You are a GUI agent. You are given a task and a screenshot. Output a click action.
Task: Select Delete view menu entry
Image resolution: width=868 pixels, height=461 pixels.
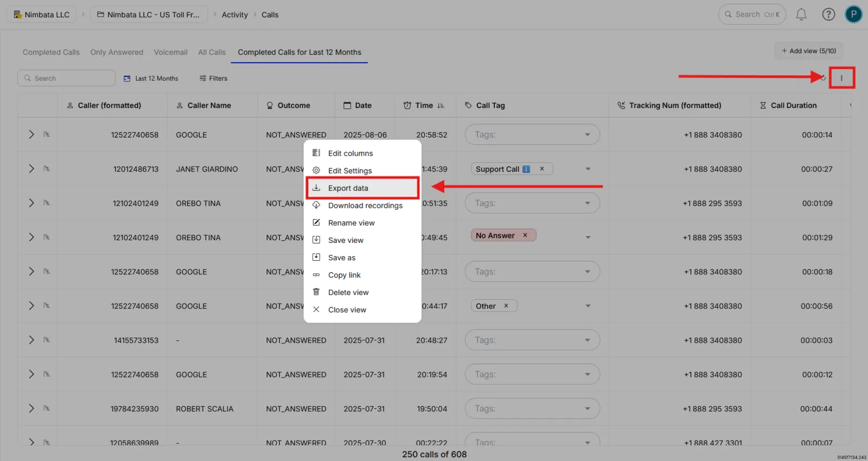(x=362, y=292)
